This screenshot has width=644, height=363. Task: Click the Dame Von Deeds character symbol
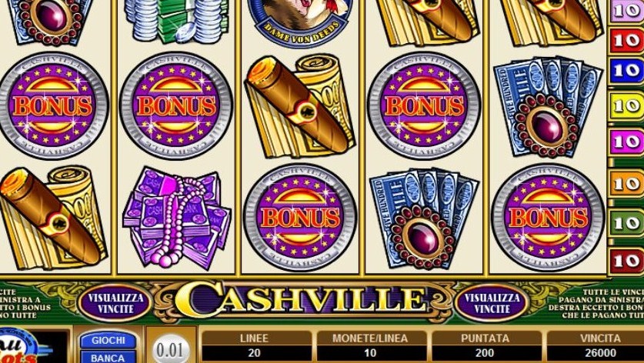(x=301, y=22)
